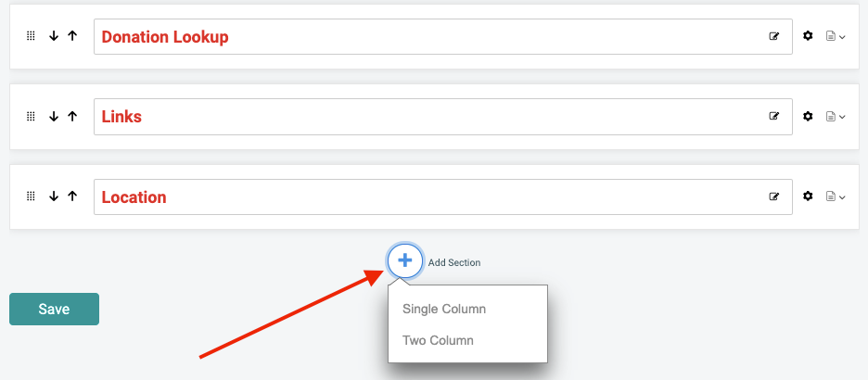Click the edit icon in Location field
This screenshot has width=868, height=380.
[774, 196]
